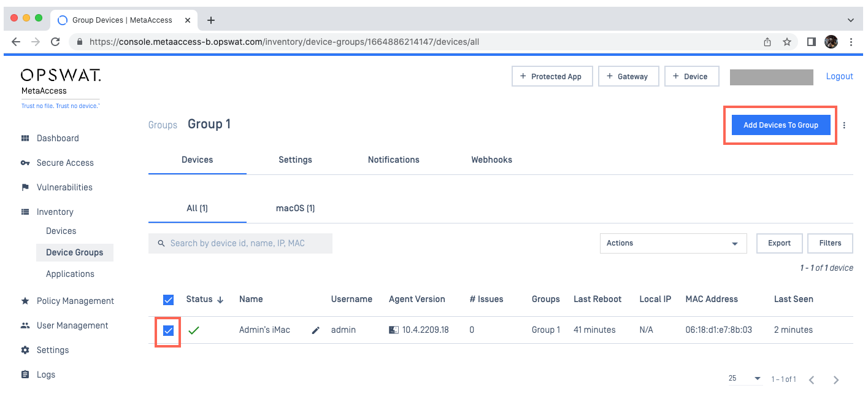Bookmark the page with the star icon
Screen dimensions: 868x404
point(787,42)
